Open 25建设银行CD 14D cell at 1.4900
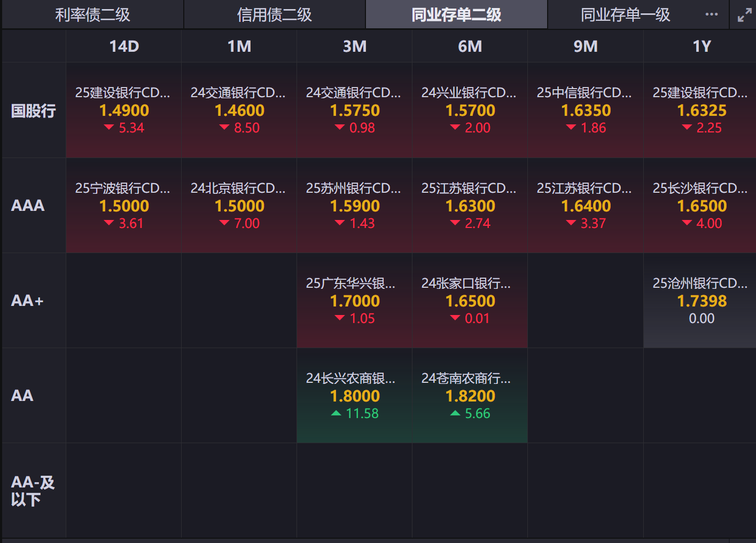This screenshot has width=756, height=543. click(x=124, y=111)
